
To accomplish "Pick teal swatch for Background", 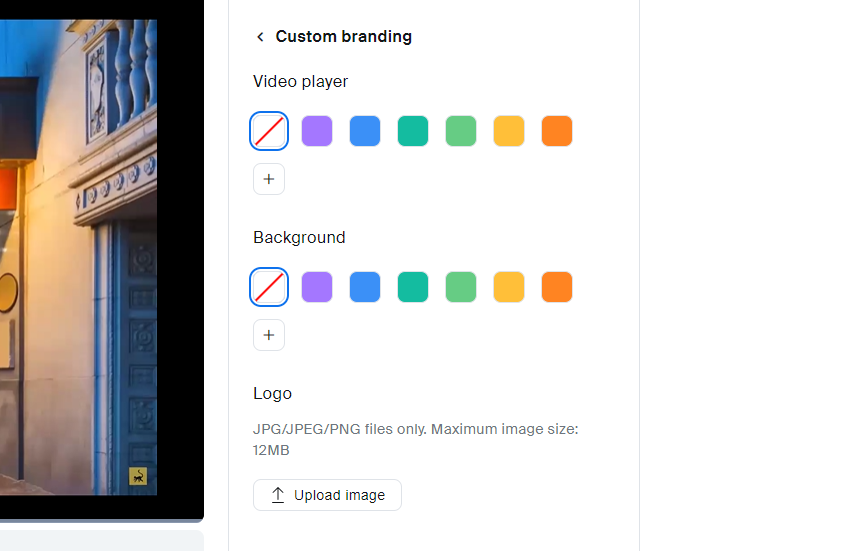I will [x=413, y=287].
